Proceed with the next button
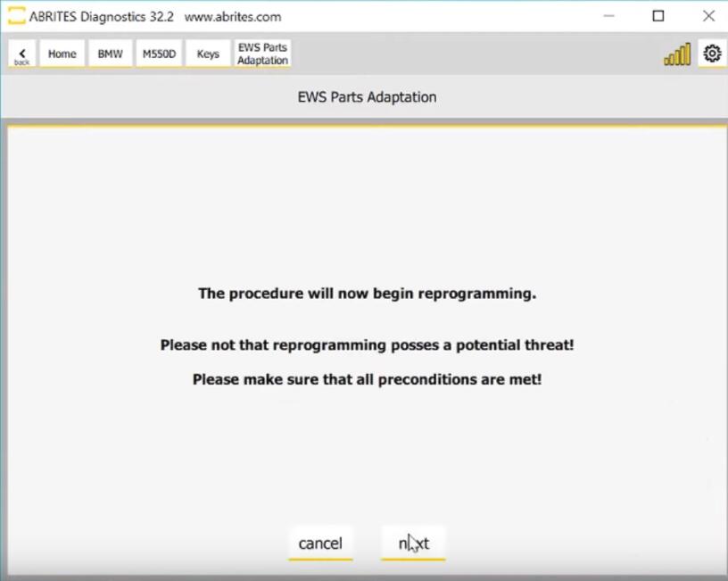 pos(413,543)
